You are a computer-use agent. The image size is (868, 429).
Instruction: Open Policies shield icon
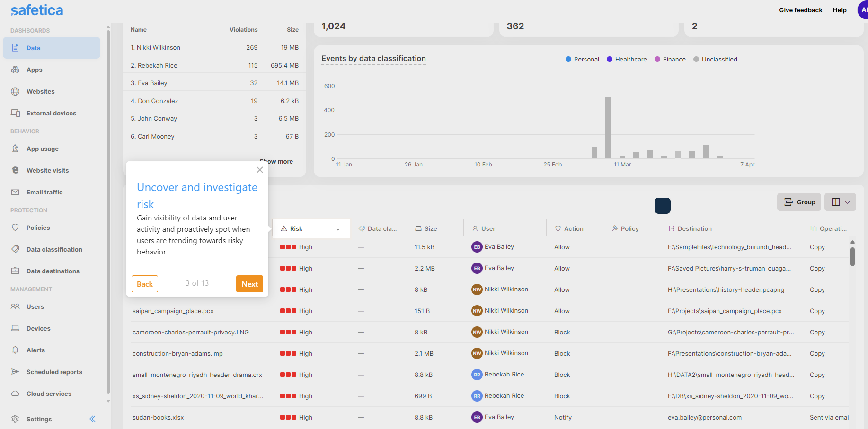tap(15, 228)
